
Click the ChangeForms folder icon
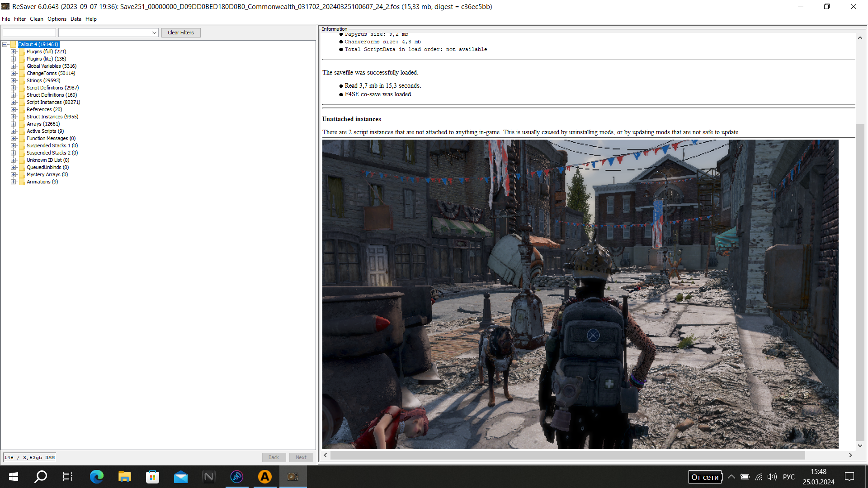[22, 73]
